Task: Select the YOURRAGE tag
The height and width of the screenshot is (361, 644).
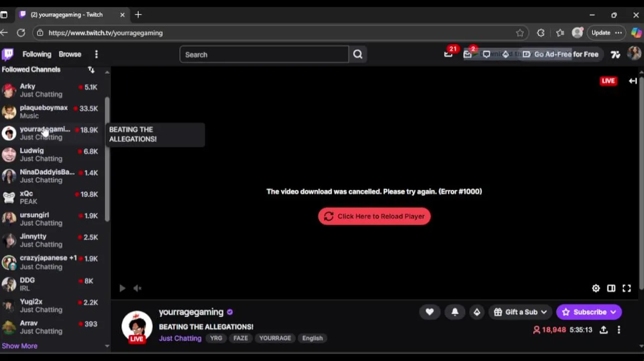Action: coord(275,338)
